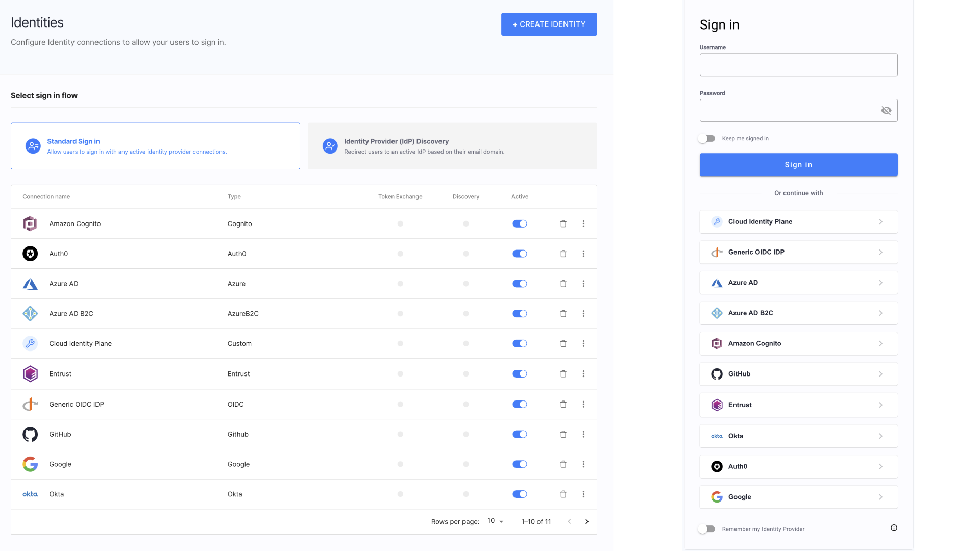Continue with Generic OIDC IDP provider

click(798, 252)
